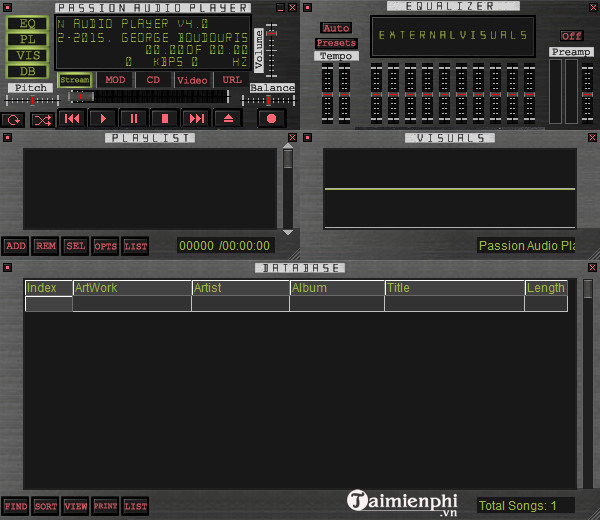Toggle the repeat button
The image size is (600, 520).
(13, 120)
